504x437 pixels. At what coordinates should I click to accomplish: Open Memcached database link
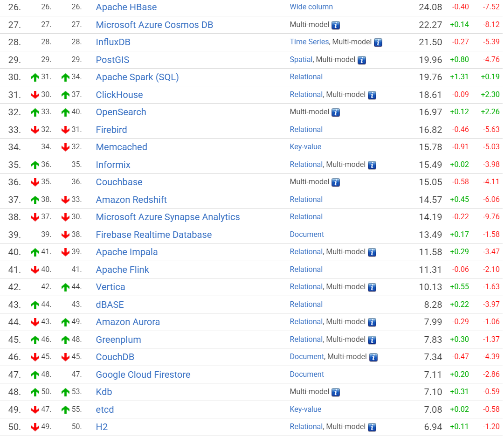122,147
